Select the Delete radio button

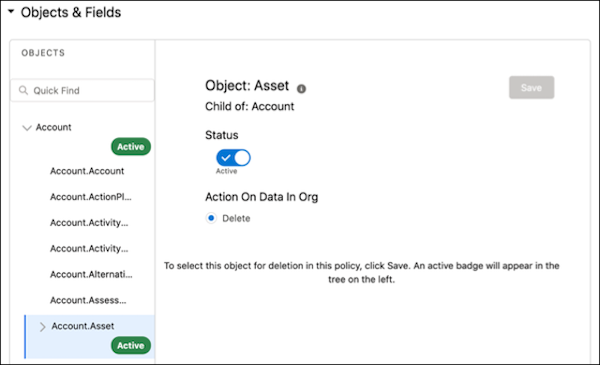click(211, 218)
